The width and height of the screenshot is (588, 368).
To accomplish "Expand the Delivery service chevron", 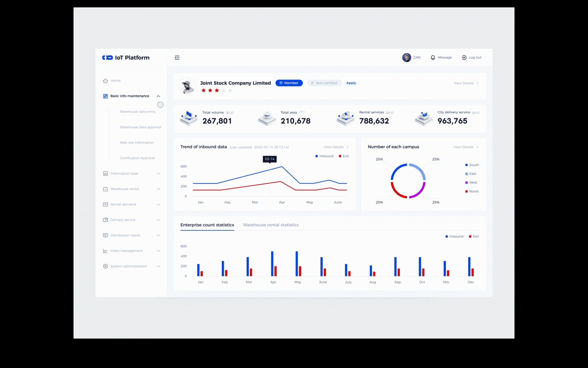I will (158, 220).
